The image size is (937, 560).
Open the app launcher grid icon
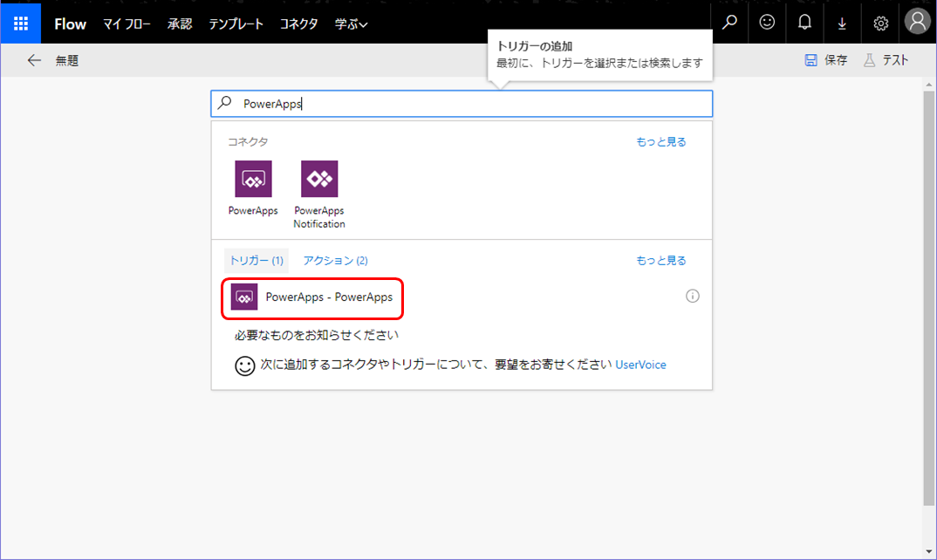click(19, 23)
